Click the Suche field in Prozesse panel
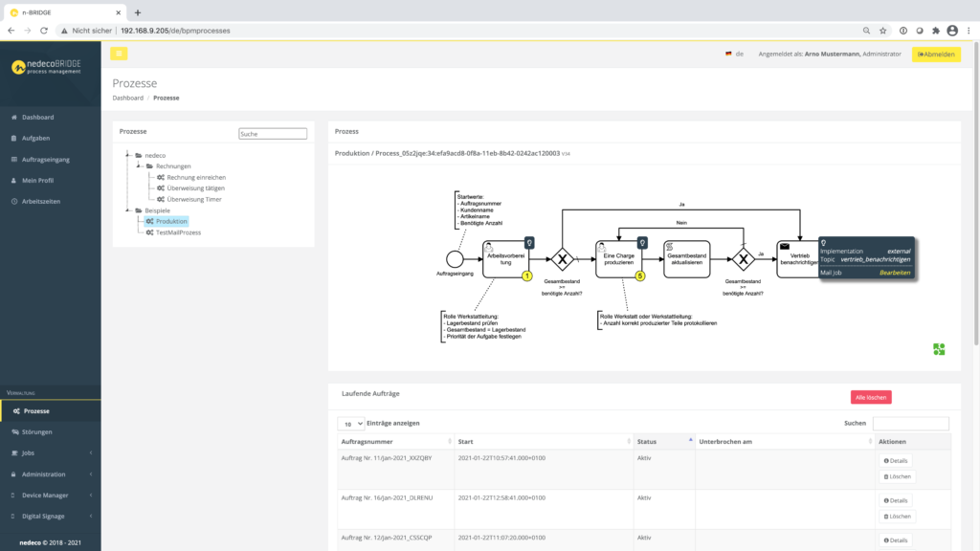 (273, 134)
